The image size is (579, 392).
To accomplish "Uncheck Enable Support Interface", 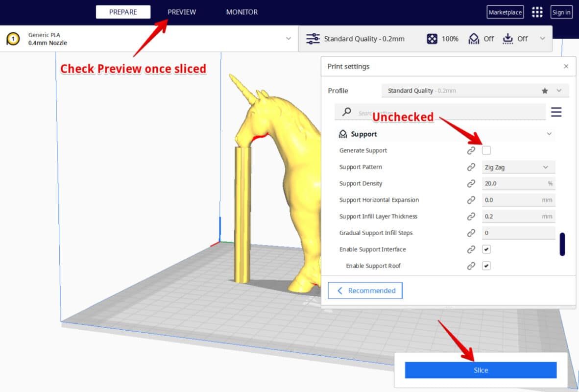I will pos(486,249).
